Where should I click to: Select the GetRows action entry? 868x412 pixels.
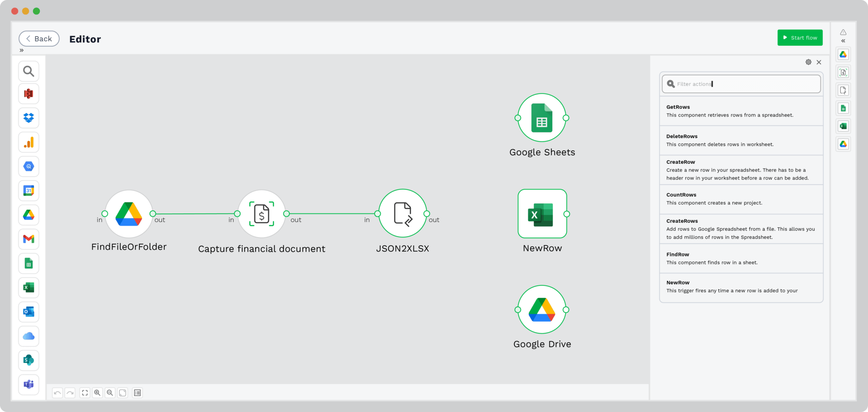point(741,111)
